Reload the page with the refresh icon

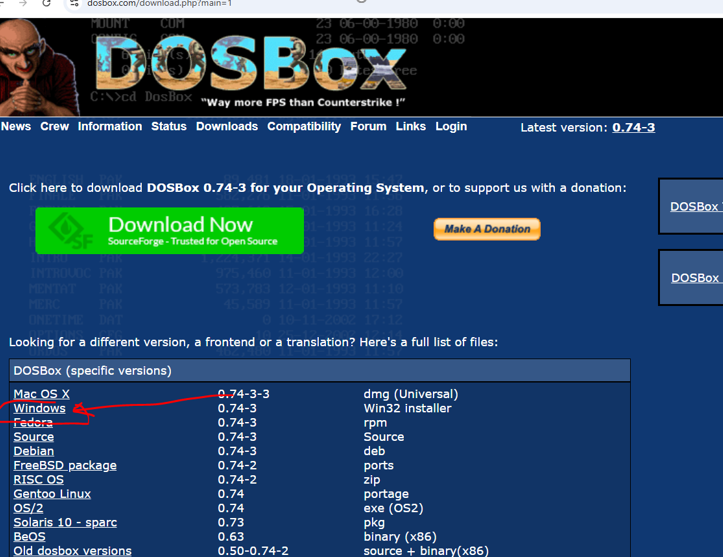(46, 4)
